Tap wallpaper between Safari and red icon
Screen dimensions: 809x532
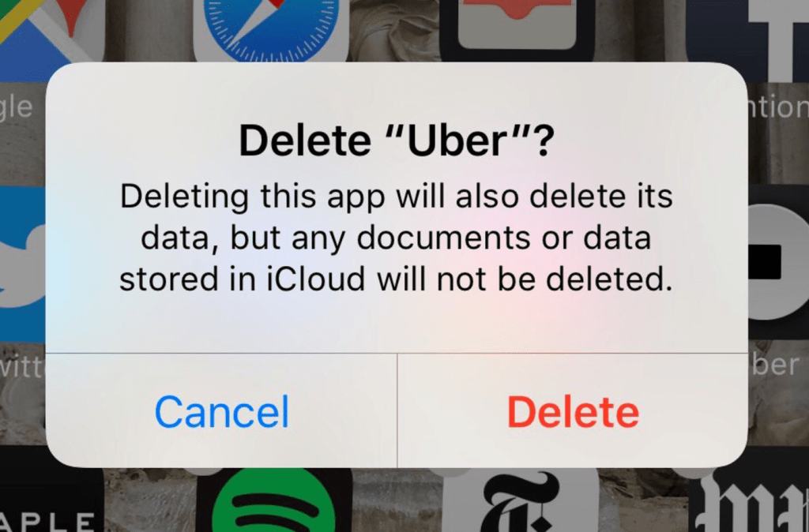[x=394, y=30]
